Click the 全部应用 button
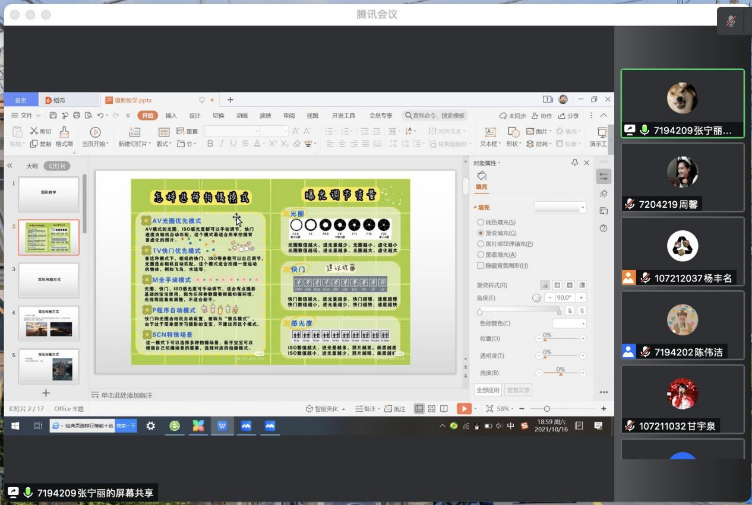The height and width of the screenshot is (505, 752). pos(487,389)
